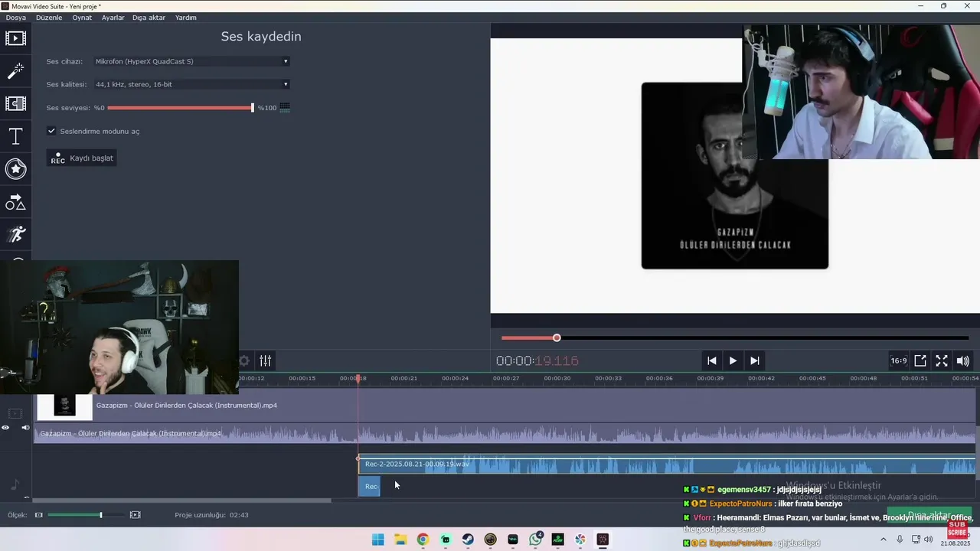Viewport: 980px width, 551px height.
Task: Select the Gazapizm audio waveform clip
Action: pyautogui.click(x=505, y=434)
